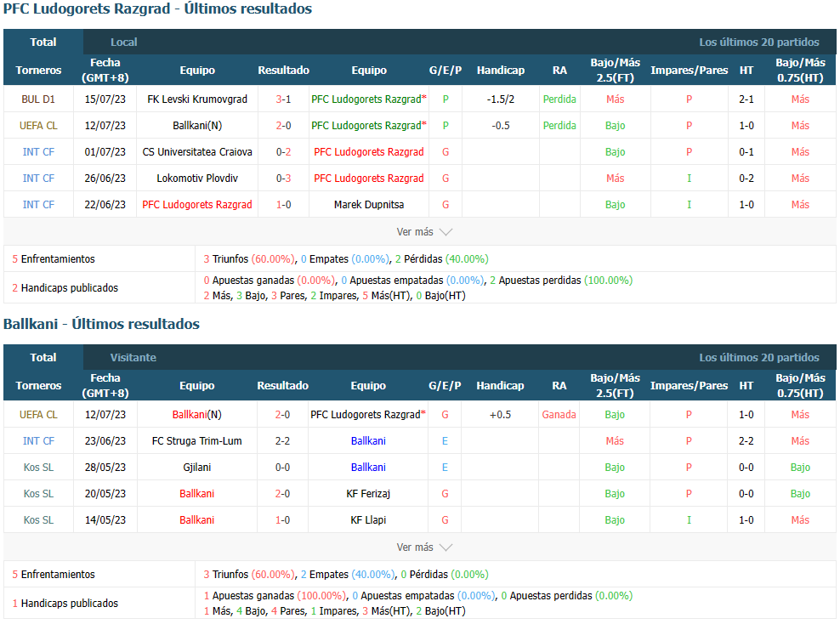Open INT CF link for 26/06/23 match

38,178
